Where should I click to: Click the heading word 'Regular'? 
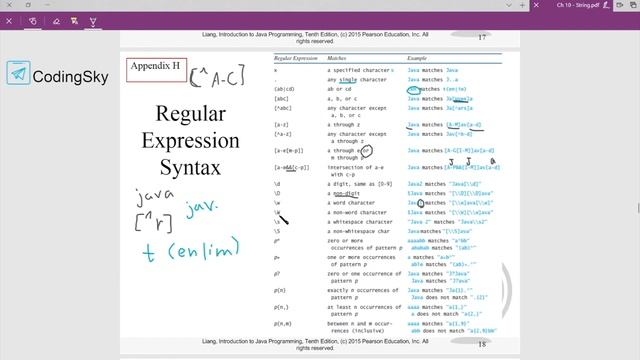click(x=191, y=113)
